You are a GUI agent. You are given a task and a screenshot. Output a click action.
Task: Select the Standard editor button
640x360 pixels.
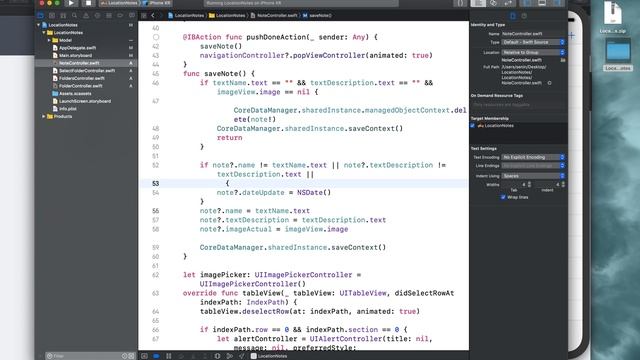tap(478, 3)
